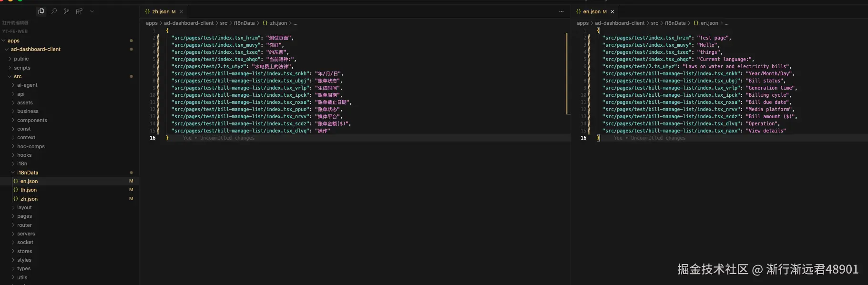This screenshot has height=285, width=868.
Task: Click "Billing cycle" value in en.json
Action: tap(767, 95)
